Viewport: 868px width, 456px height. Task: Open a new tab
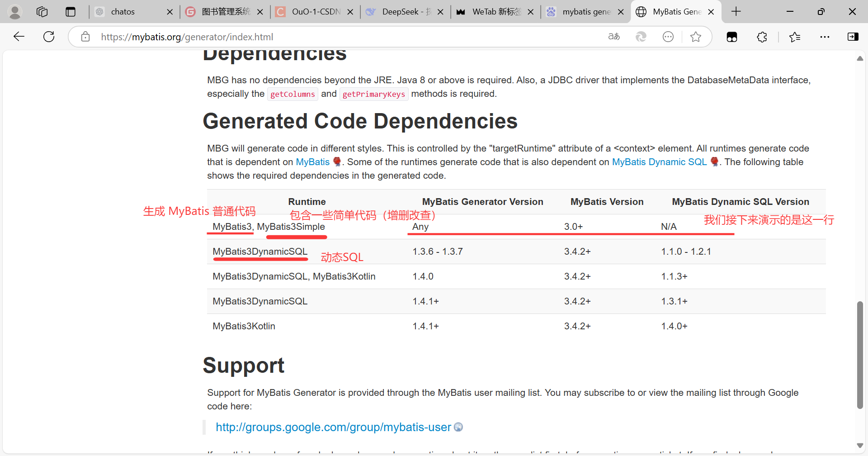click(x=736, y=12)
